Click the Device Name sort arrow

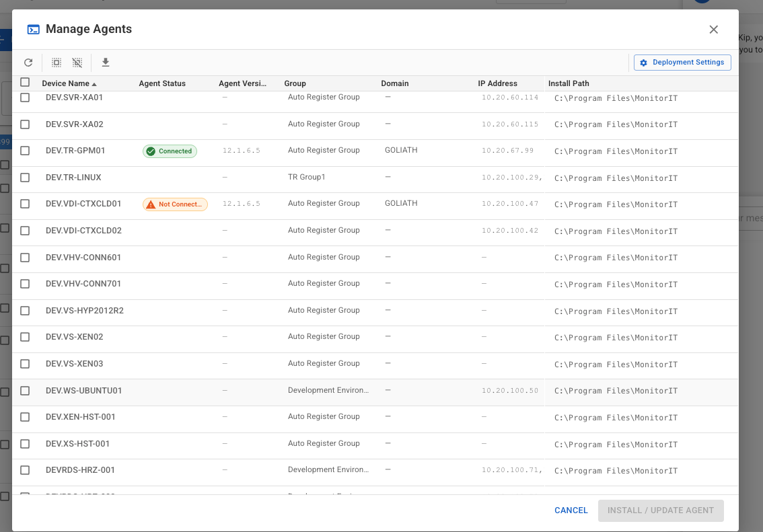[x=94, y=84]
